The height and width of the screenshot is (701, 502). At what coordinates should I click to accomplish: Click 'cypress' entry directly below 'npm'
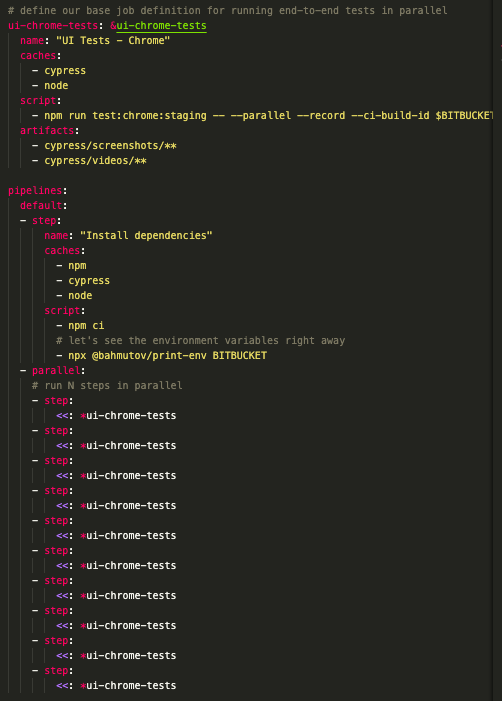click(89, 280)
